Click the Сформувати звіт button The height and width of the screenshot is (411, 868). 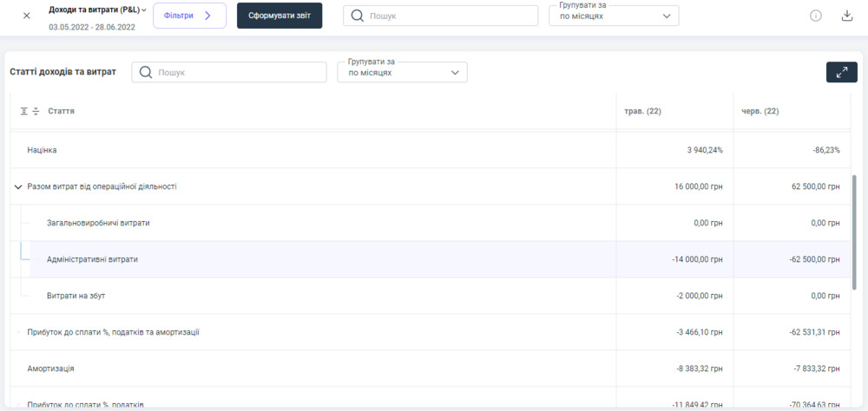[279, 16]
